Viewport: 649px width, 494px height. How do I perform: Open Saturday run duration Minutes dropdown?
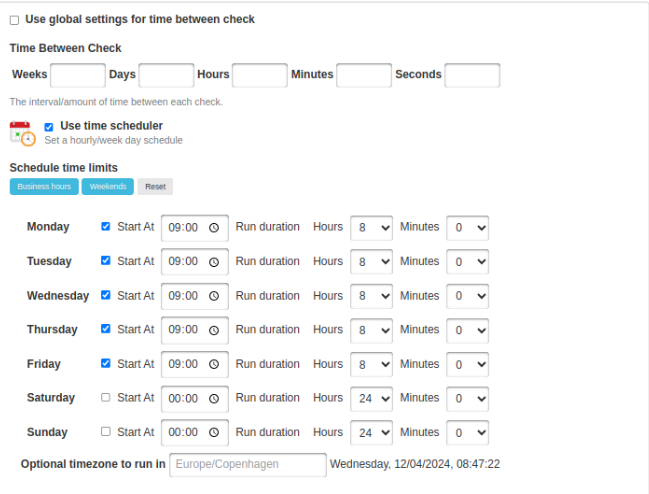click(467, 399)
